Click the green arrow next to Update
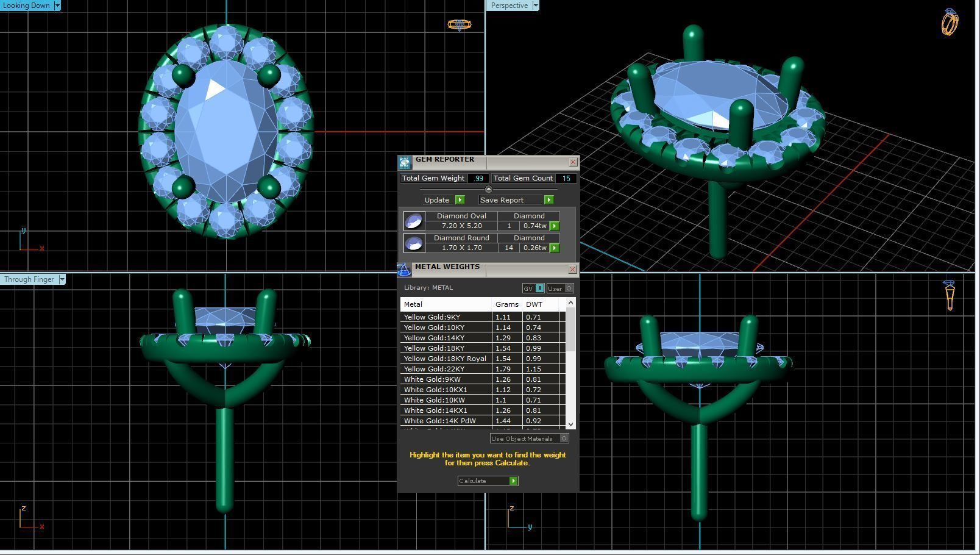Viewport: 980px width, 555px height. [x=460, y=200]
